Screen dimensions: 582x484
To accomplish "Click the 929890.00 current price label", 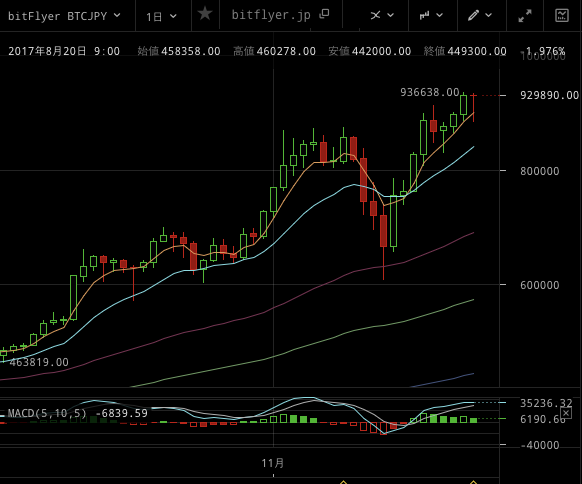I will coord(549,95).
